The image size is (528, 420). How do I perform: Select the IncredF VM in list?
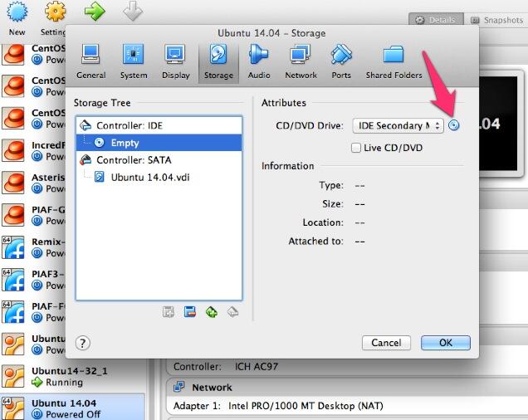tap(33, 150)
